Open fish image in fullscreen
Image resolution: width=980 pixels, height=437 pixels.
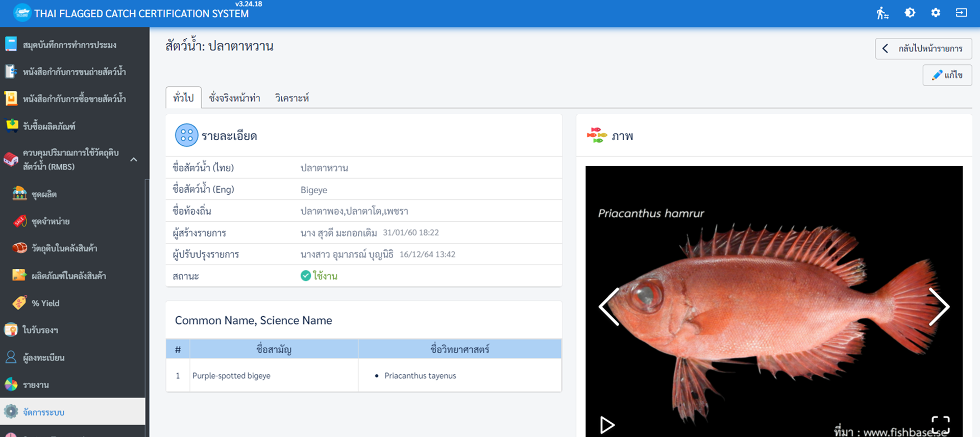[940, 425]
